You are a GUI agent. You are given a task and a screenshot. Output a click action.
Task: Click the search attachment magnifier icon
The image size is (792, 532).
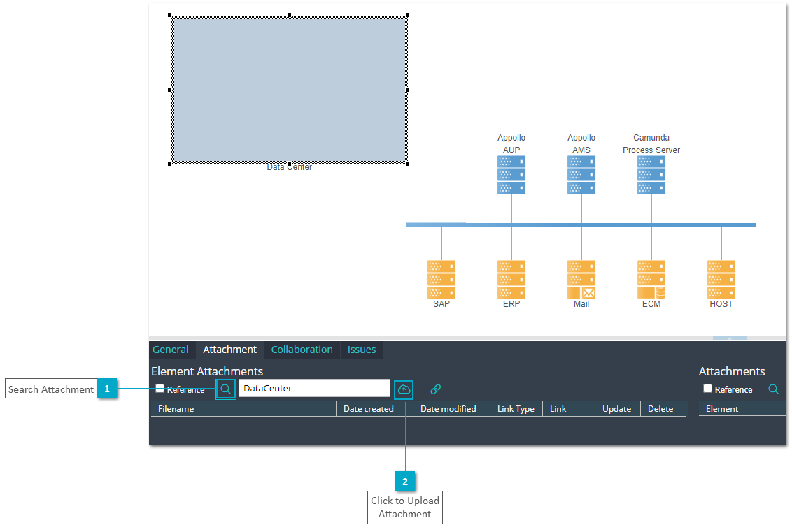(226, 389)
